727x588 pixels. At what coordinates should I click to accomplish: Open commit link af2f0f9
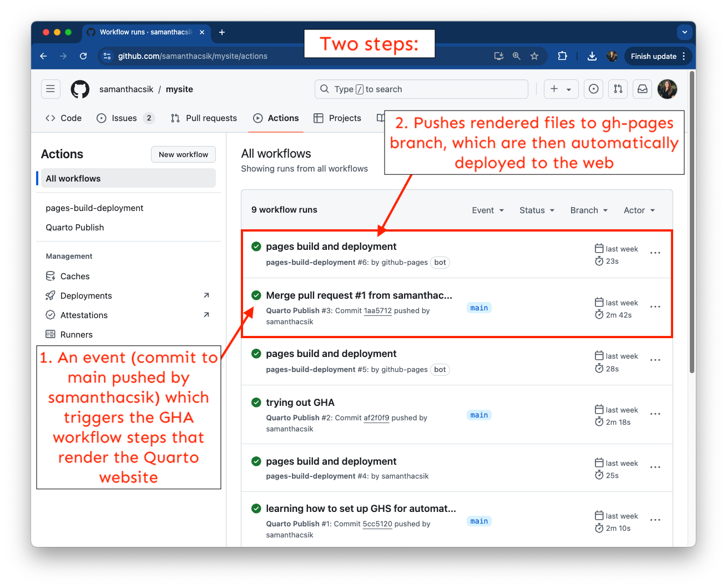[376, 418]
